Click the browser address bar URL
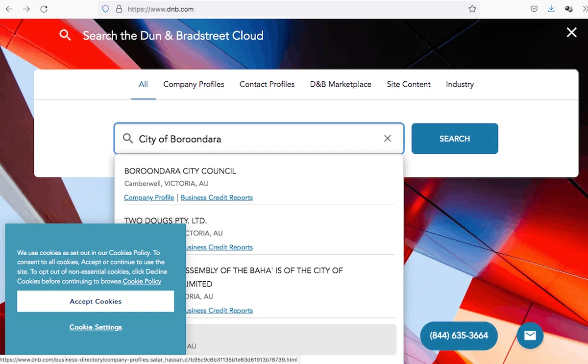The image size is (588, 364). [289, 9]
